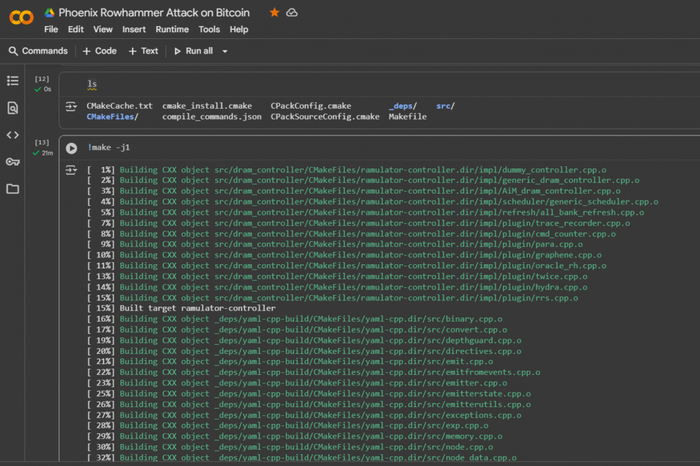Image resolution: width=700 pixels, height=466 pixels.
Task: Run the !make -j1 cell
Action: [71, 148]
